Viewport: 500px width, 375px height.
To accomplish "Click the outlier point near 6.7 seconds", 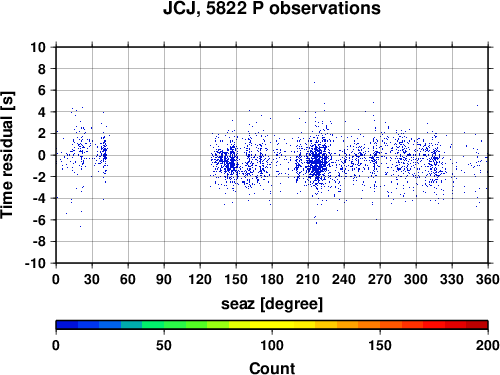I will coord(314,82).
